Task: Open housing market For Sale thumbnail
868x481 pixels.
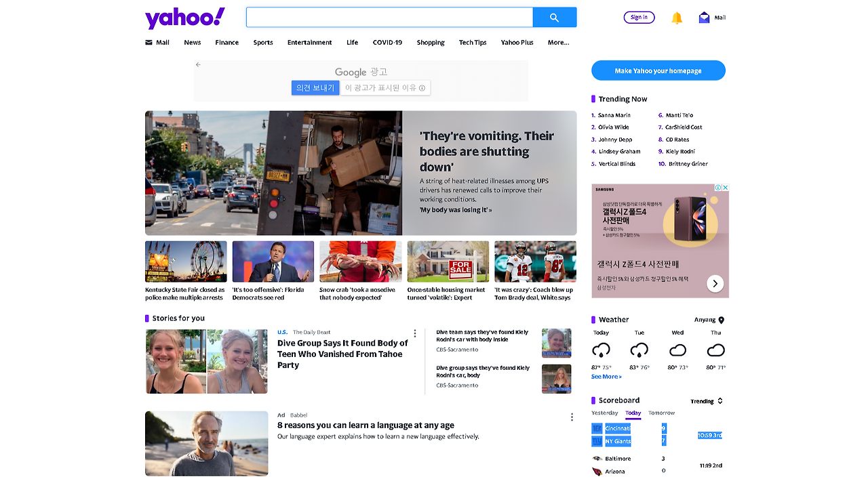Action: coord(448,262)
